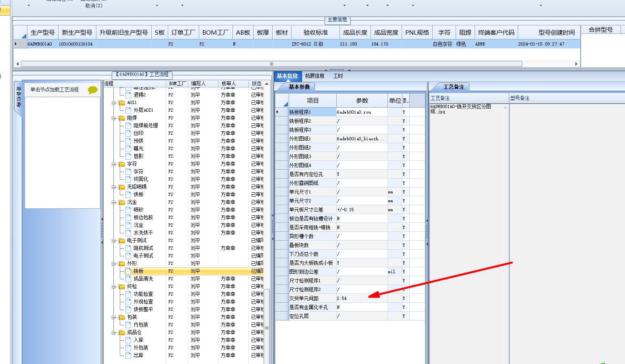Image resolution: width=625 pixels, height=364 pixels.
Task: Open the 拓展信息 tab
Action: (x=315, y=76)
